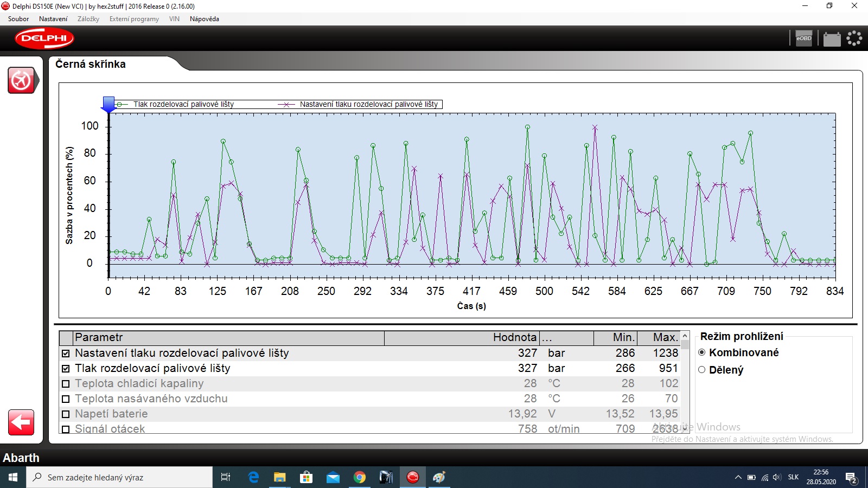The image size is (868, 488).
Task: Click the Delphi logo
Action: coord(44,38)
